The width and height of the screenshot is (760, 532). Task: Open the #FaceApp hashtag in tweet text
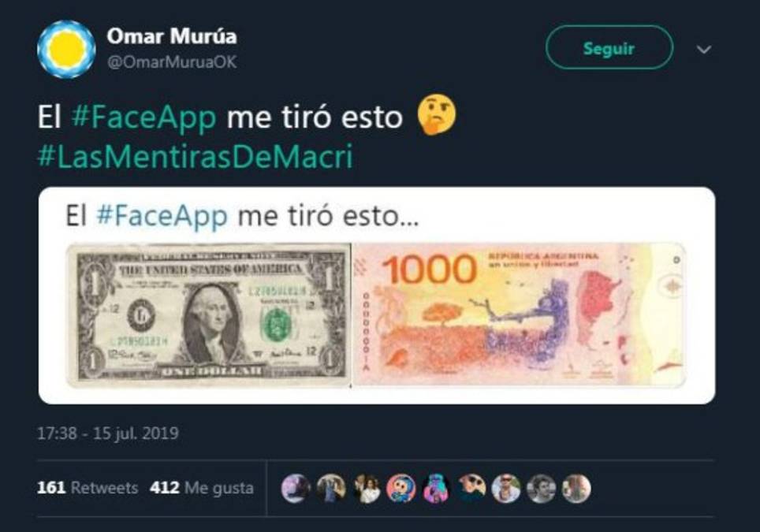pyautogui.click(x=143, y=117)
